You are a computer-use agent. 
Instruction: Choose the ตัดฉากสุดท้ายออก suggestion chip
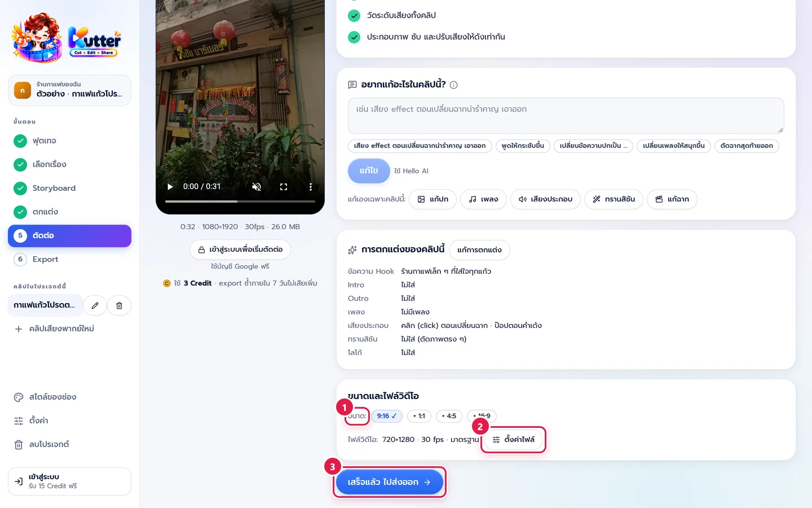coord(747,146)
